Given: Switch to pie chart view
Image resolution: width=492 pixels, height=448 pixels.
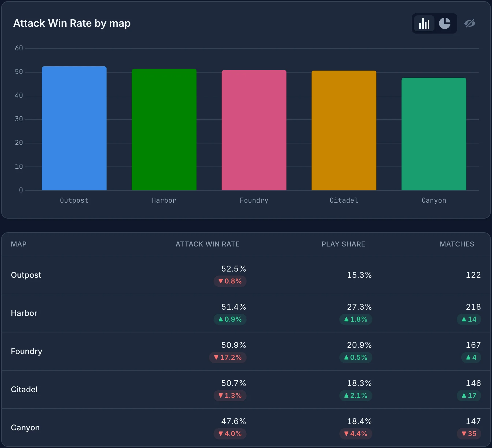Looking at the screenshot, I should 445,23.
